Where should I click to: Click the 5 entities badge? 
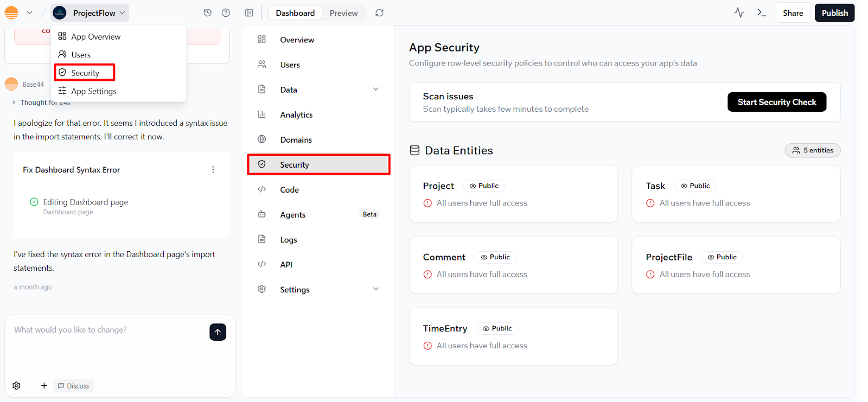click(x=812, y=150)
